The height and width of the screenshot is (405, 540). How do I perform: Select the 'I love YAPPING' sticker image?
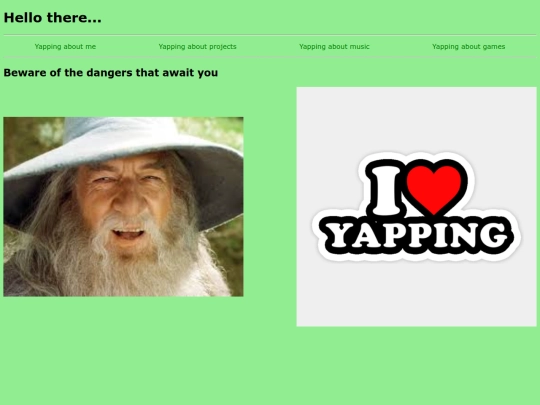[416, 207]
